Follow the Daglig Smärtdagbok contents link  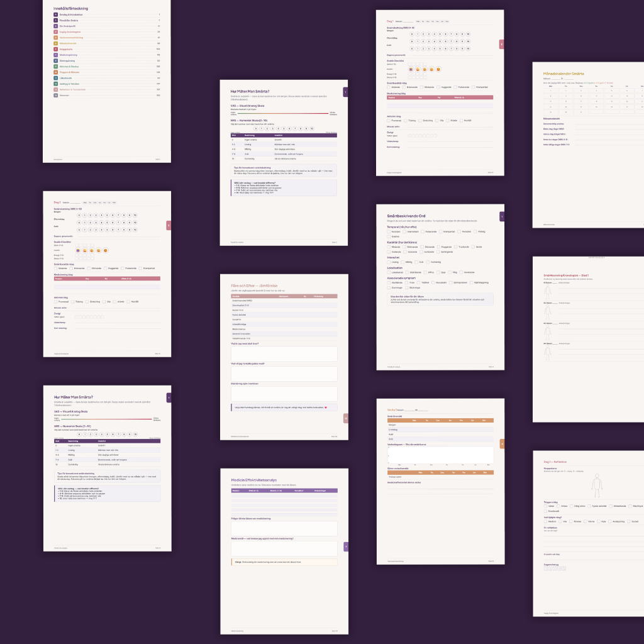[x=70, y=31]
